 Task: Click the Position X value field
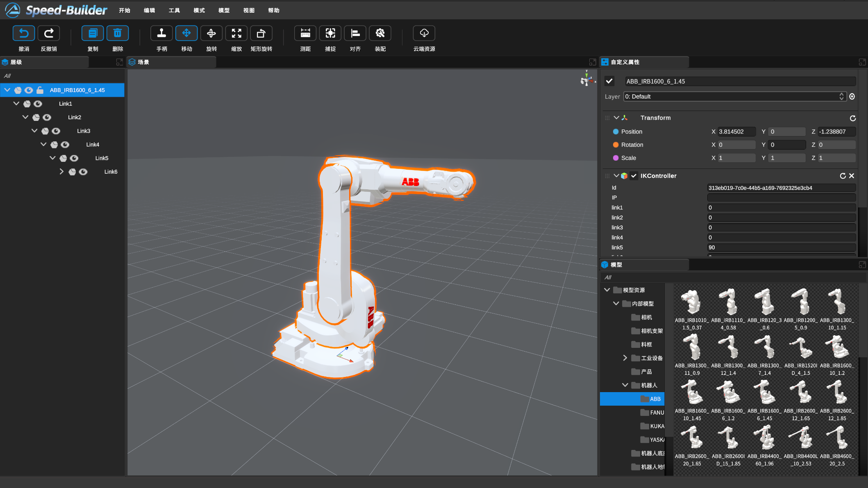tap(737, 132)
